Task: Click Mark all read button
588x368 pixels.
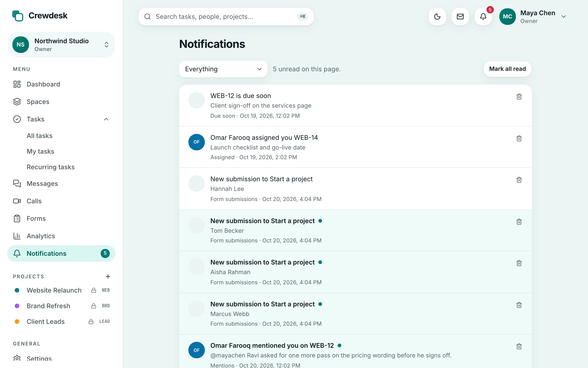Action: (507, 69)
